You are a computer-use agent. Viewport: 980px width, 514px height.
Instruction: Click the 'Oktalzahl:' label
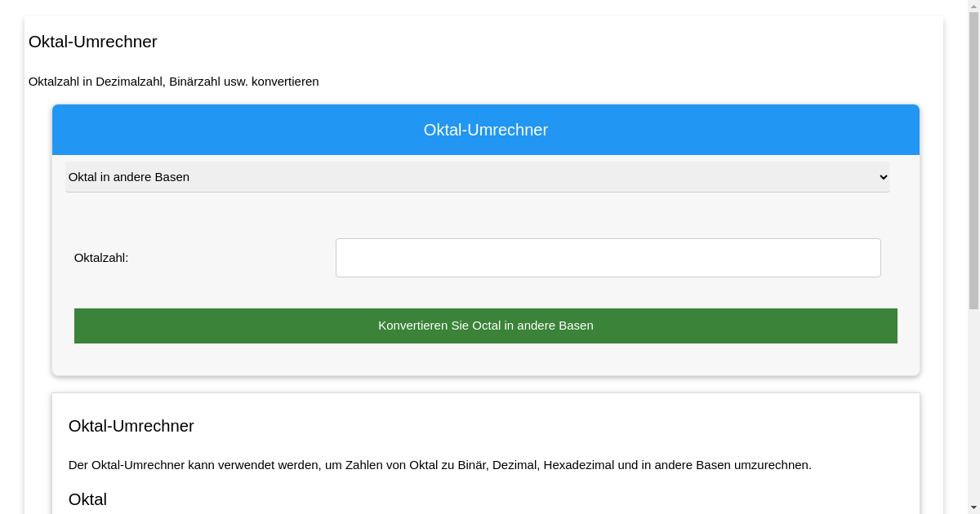pyautogui.click(x=100, y=257)
